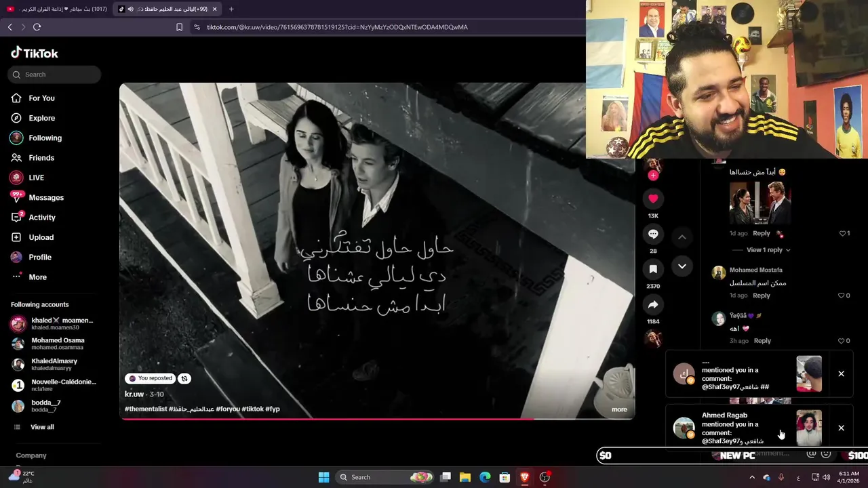
Task: Open the Activity notifications
Action: [41, 218]
